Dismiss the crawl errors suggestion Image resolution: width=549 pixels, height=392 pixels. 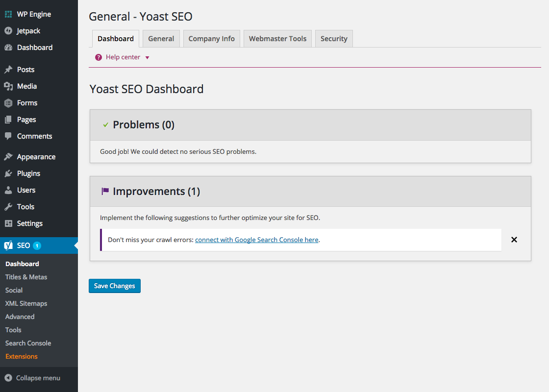point(514,240)
